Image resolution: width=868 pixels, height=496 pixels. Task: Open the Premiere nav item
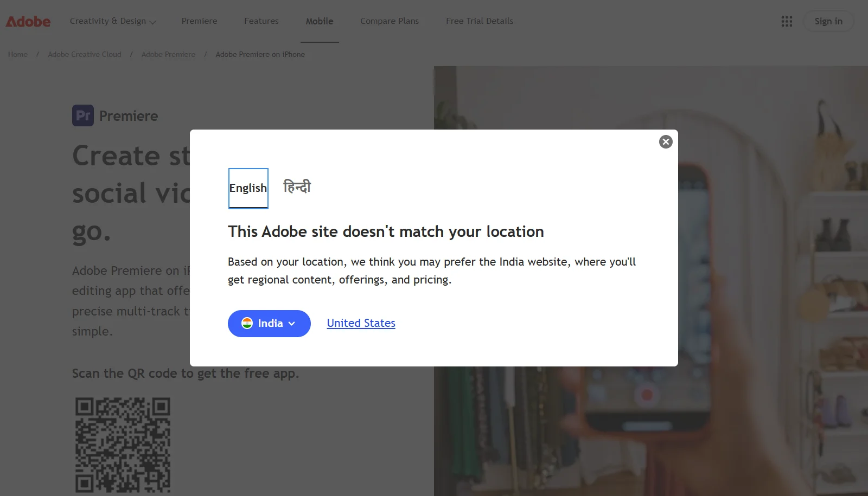[199, 21]
